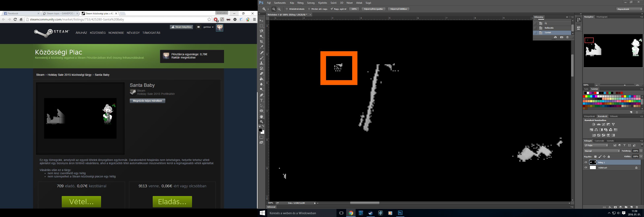Open the Szűrő menu
Image resolution: width=644 pixels, height=217 pixels.
pos(333,3)
